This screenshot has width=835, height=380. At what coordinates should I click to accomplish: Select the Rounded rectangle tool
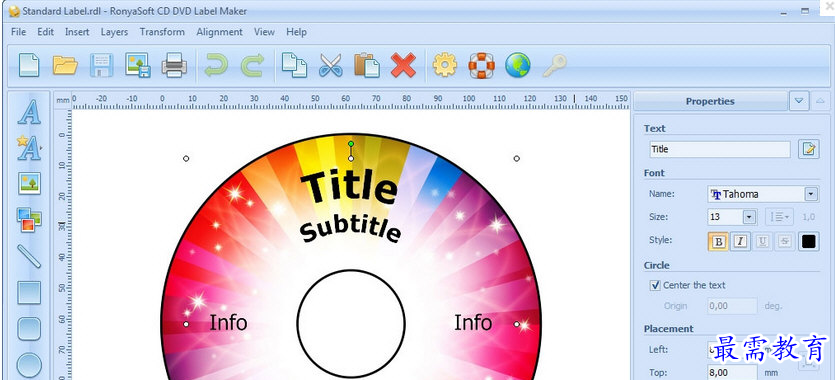click(29, 329)
